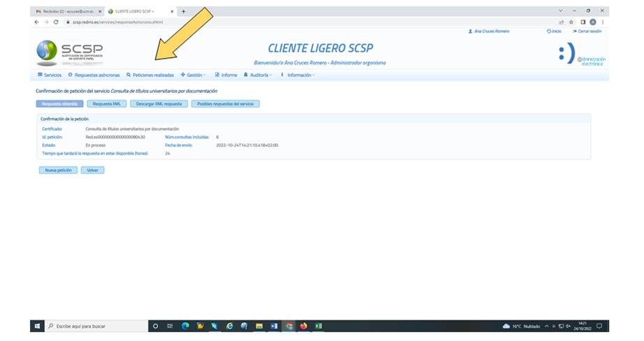Toggle the browser side panel icon

[x=582, y=22]
